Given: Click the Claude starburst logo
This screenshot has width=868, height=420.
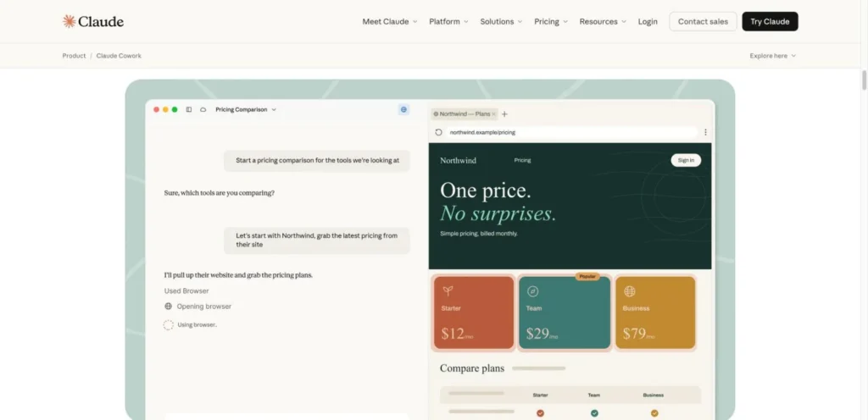Looking at the screenshot, I should 69,21.
